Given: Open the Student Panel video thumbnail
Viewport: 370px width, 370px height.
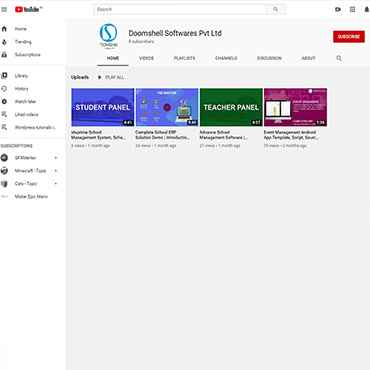Looking at the screenshot, I should click(103, 107).
